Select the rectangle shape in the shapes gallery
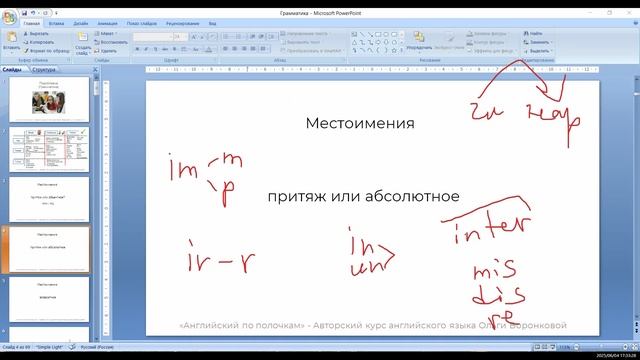The image size is (640, 360). coord(378,35)
